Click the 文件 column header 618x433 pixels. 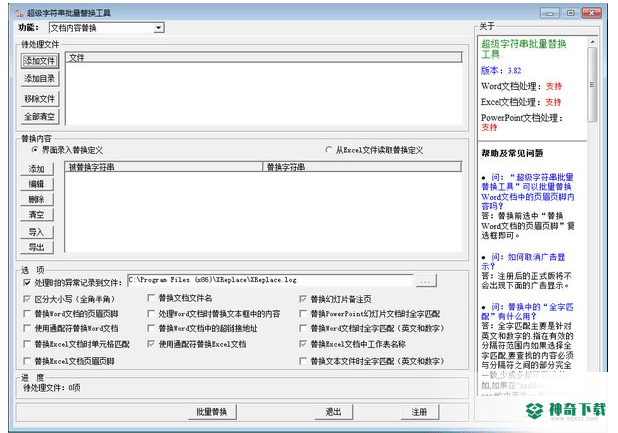tap(263, 58)
